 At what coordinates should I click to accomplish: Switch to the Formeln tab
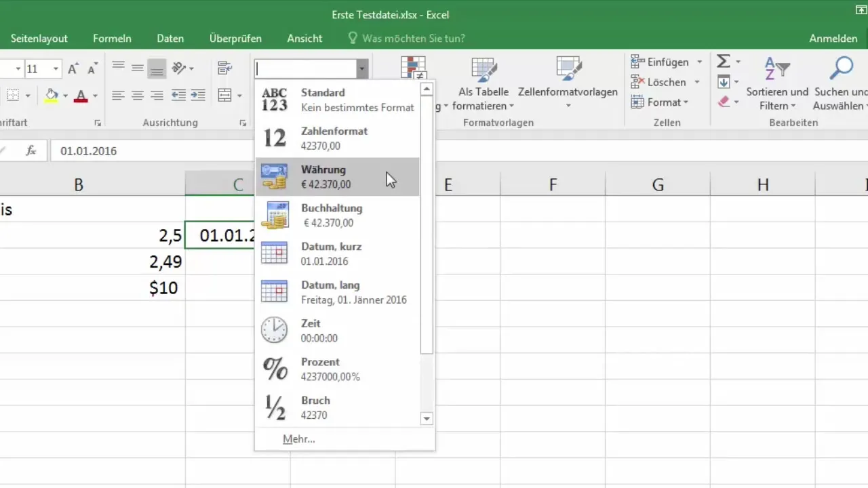112,39
